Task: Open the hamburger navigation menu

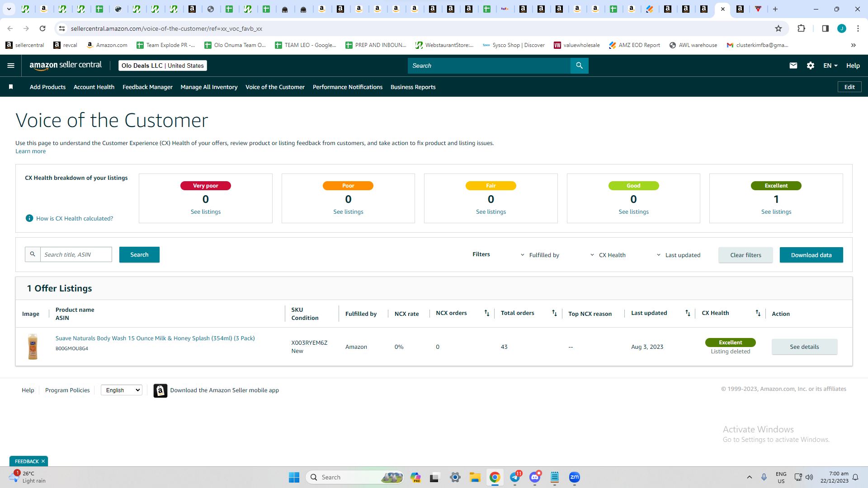Action: tap(11, 66)
